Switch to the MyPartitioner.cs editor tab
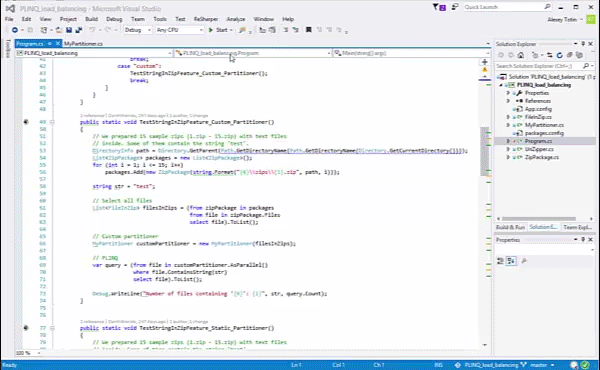This screenshot has height=370, width=600. pyautogui.click(x=83, y=44)
